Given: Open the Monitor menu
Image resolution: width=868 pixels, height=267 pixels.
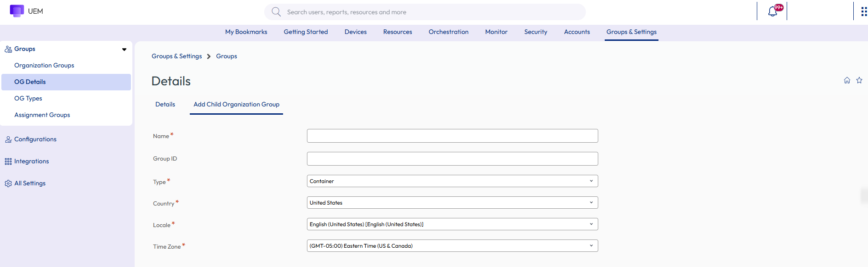Looking at the screenshot, I should tap(496, 32).
